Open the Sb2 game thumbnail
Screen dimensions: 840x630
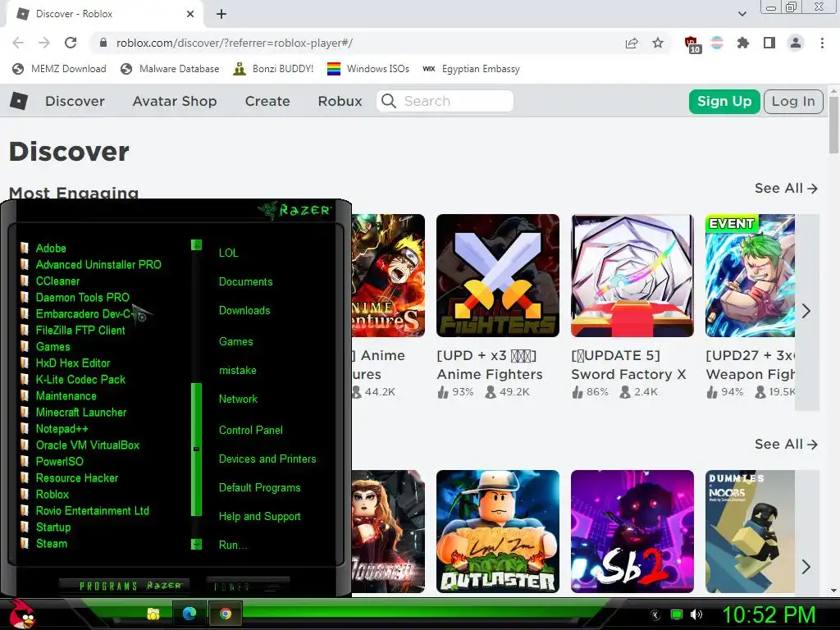(x=632, y=532)
